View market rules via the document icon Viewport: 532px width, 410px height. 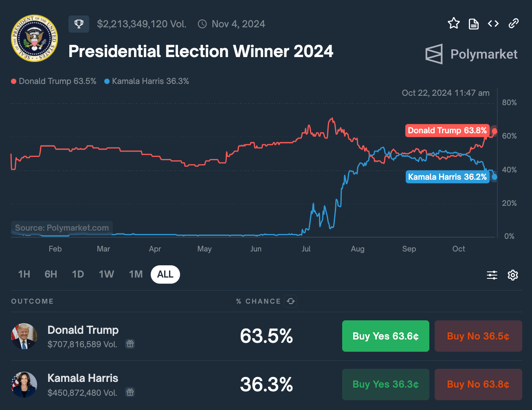(x=473, y=24)
